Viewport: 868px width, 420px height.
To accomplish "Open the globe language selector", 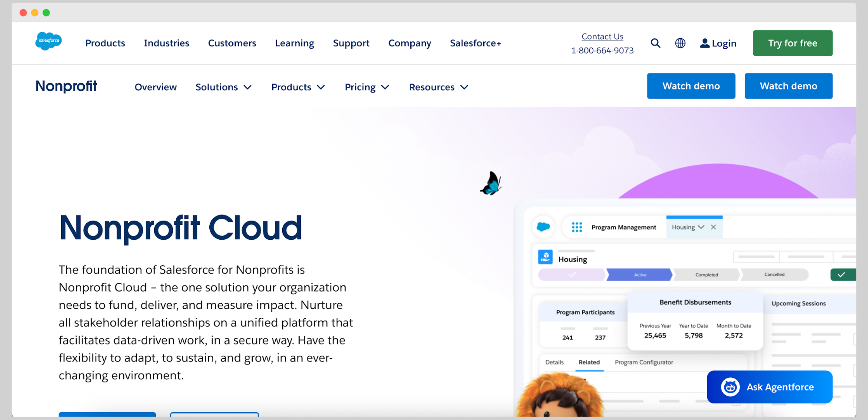I will [680, 43].
